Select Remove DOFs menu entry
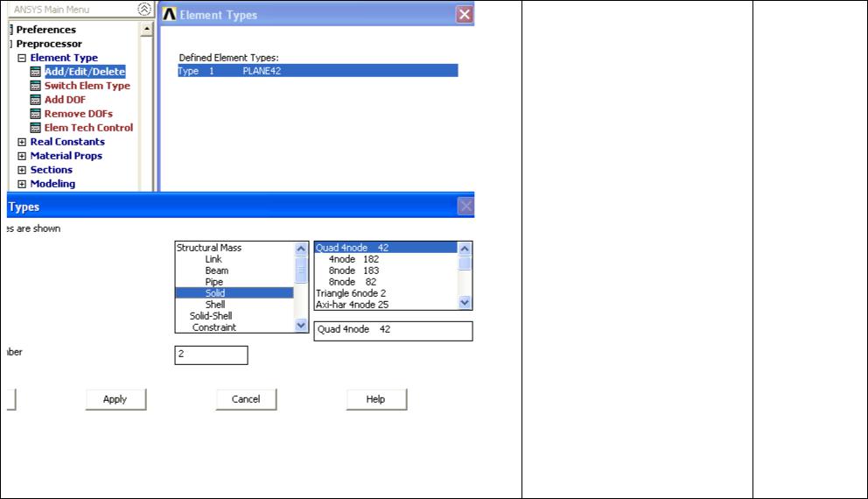 coord(79,114)
